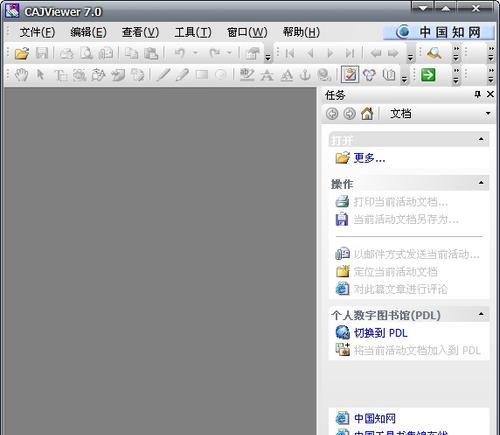
Task: Open the Undo history dropdown arrow
Action: (195, 53)
